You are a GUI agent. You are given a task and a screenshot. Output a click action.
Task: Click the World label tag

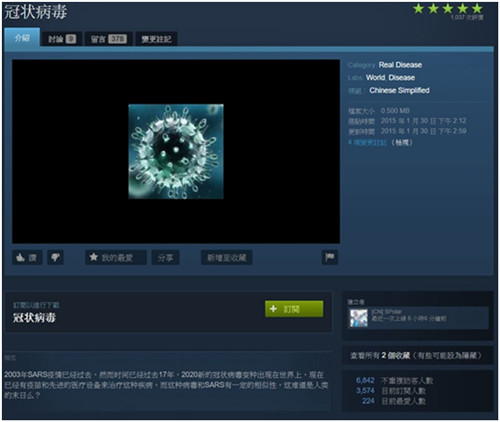pos(376,78)
